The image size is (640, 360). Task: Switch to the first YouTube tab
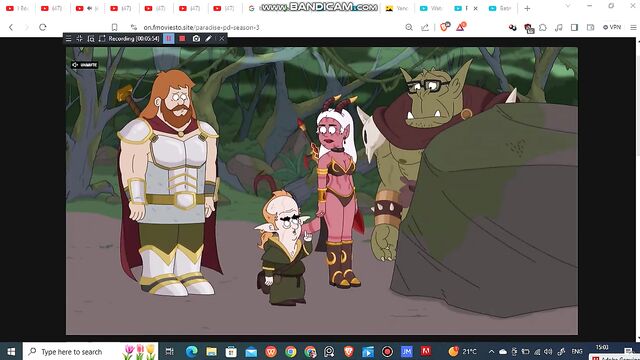point(18,8)
